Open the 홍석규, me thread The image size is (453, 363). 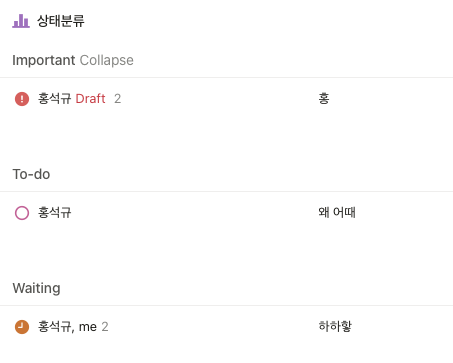226,327
